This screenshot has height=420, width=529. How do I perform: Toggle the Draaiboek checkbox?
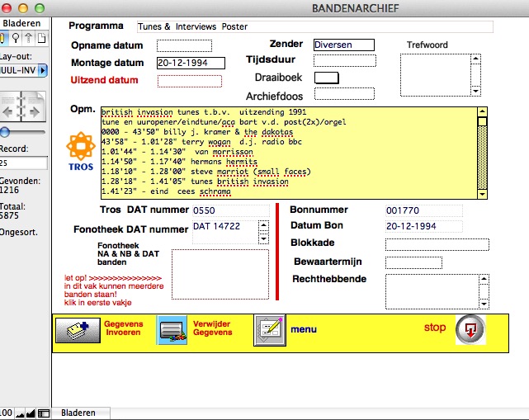coord(327,78)
